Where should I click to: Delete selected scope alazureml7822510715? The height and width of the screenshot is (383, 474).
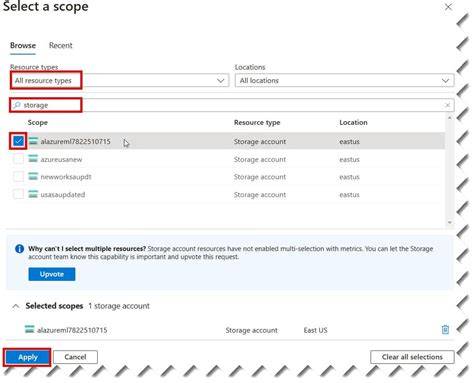[445, 330]
